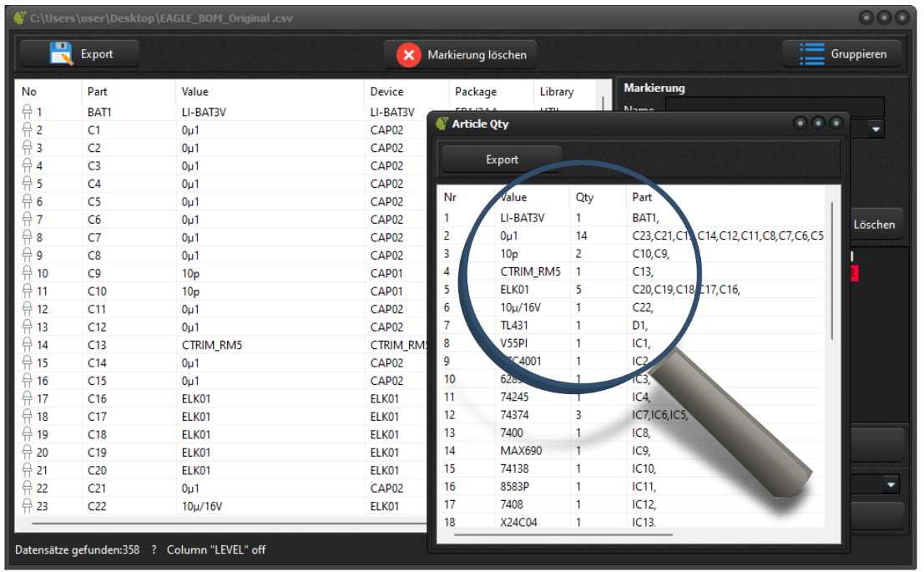Select the C13 CTRIM_RM5 row in main table
The image size is (924, 572).
pyautogui.click(x=209, y=345)
